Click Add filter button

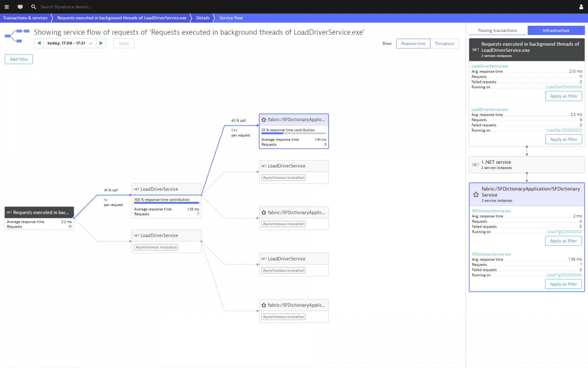click(x=19, y=59)
